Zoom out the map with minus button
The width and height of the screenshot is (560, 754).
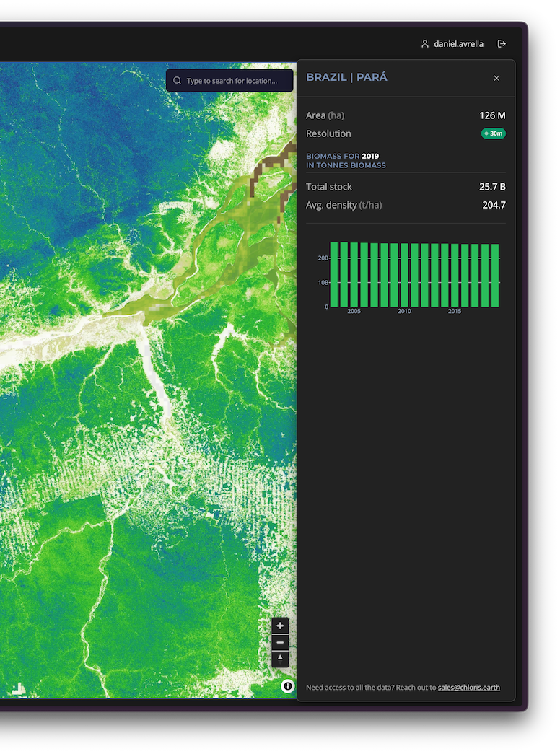point(280,642)
